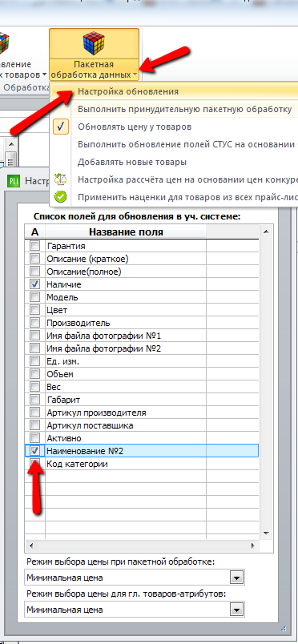Select the Производитель row text
This screenshot has height=644, width=298.
pyautogui.click(x=79, y=323)
